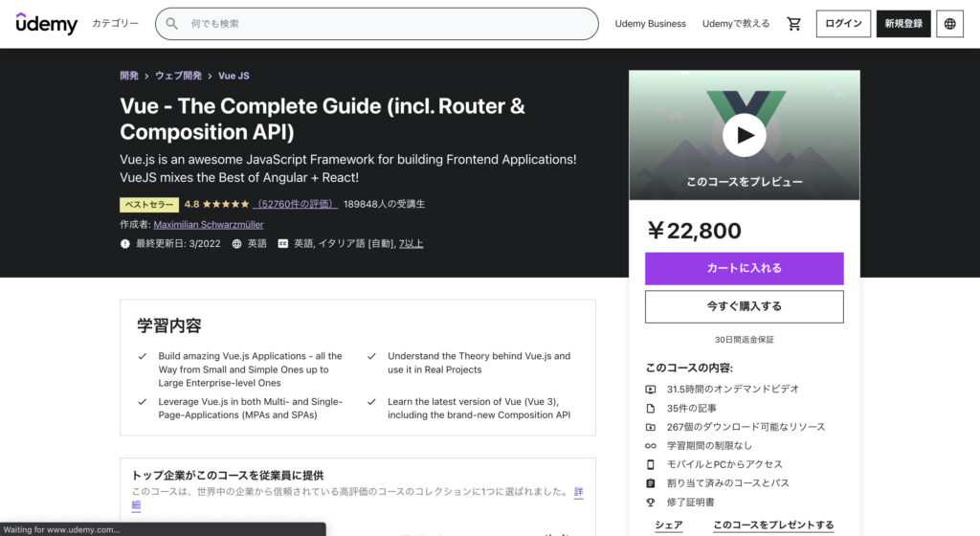This screenshot has width=980, height=536.
Task: Click the 学習内容 heading
Action: coord(169,325)
